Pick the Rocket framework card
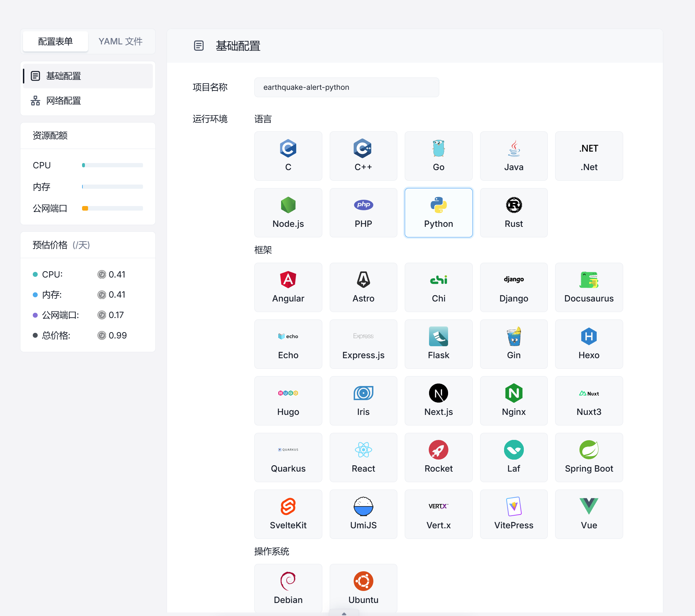This screenshot has height=616, width=695. (x=439, y=458)
